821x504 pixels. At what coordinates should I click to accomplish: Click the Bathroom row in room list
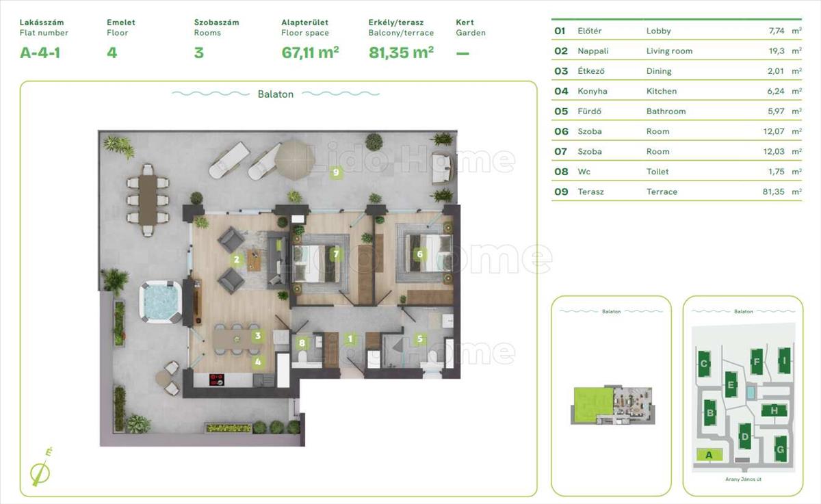point(677,111)
